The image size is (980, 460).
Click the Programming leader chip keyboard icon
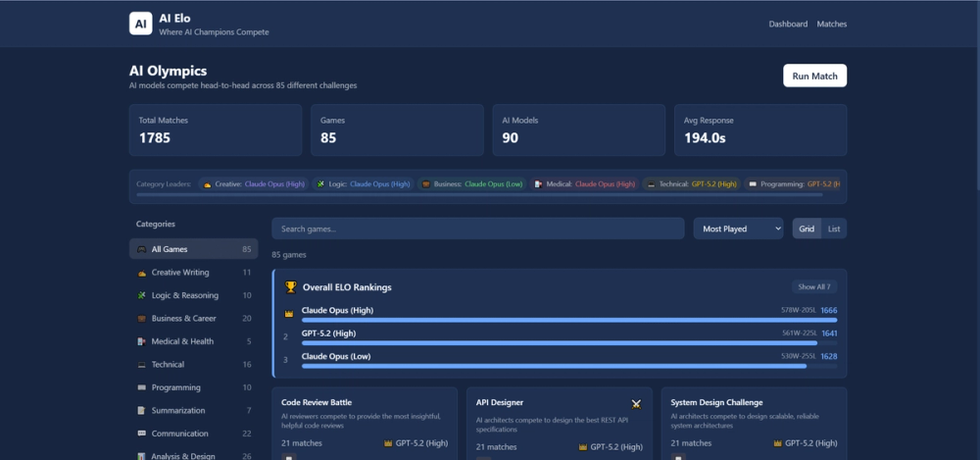pos(753,184)
